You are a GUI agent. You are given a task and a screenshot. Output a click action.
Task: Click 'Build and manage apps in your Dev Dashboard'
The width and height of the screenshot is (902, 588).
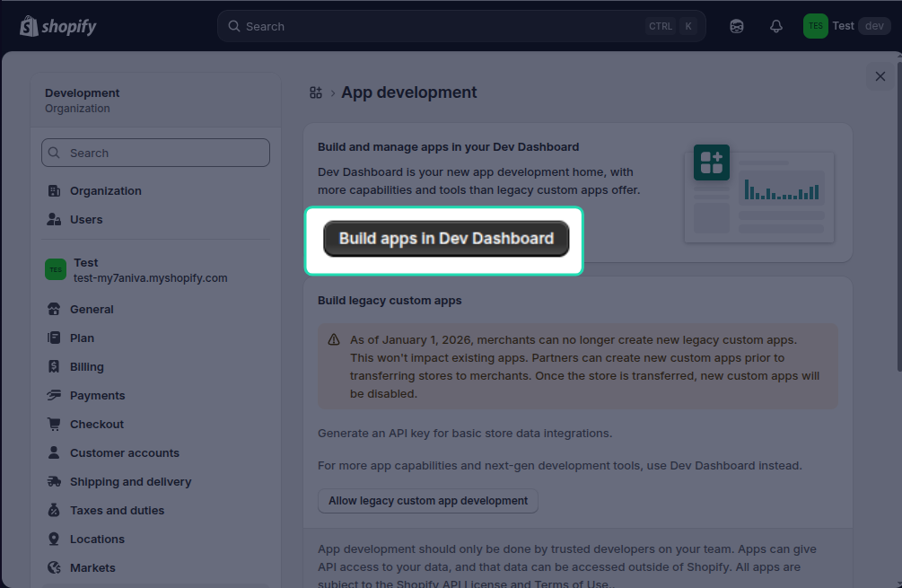[x=448, y=146]
